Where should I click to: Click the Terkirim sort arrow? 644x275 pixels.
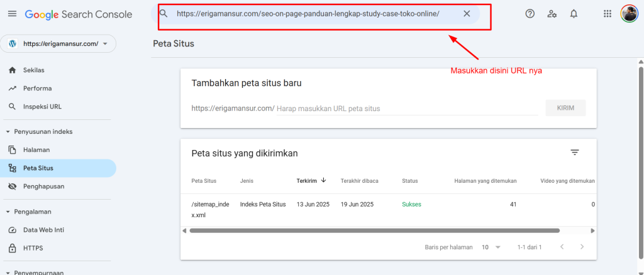point(324,180)
